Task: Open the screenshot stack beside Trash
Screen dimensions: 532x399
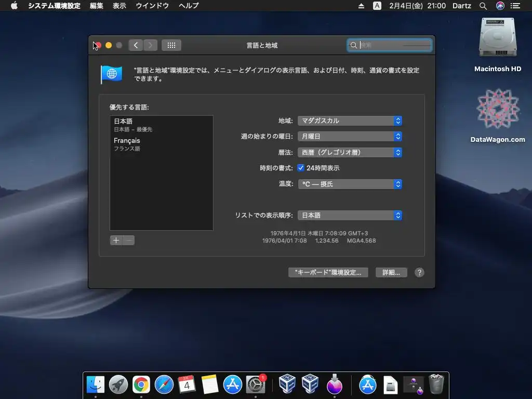Action: [413, 385]
